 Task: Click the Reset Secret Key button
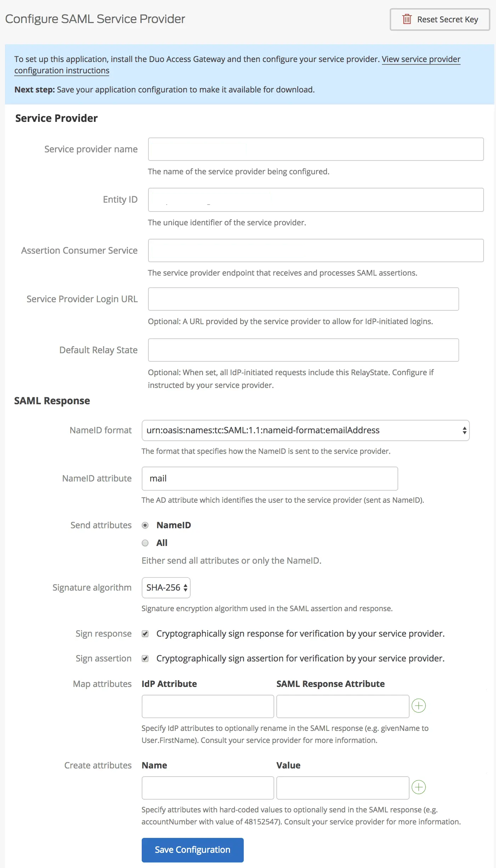click(440, 19)
